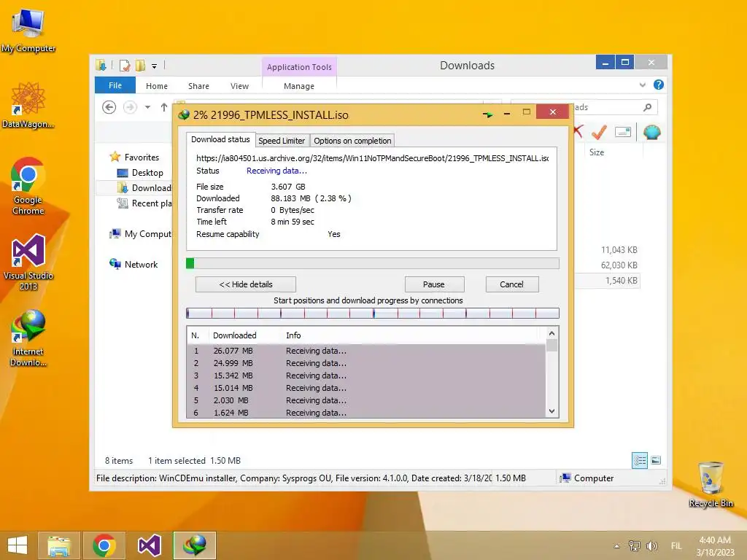Open the Manage tab under Application Tools
The image size is (747, 560).
(298, 86)
